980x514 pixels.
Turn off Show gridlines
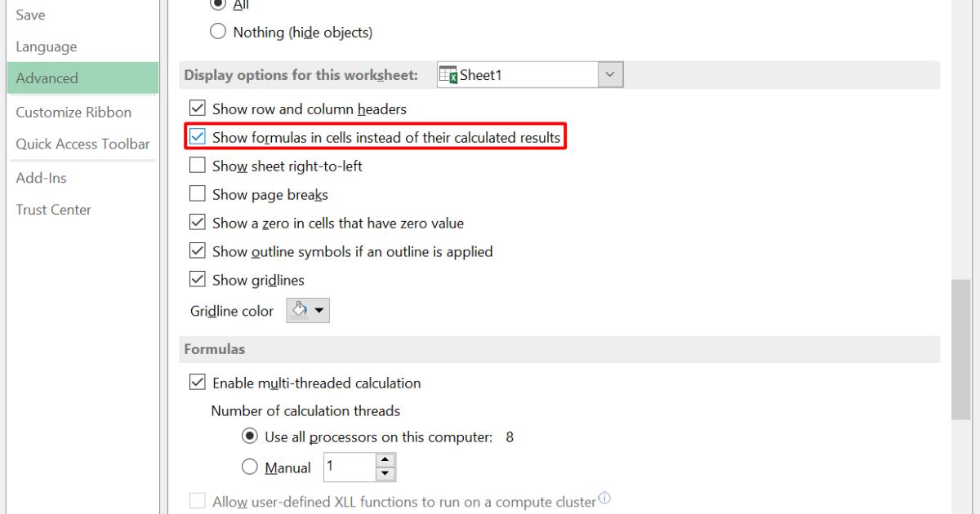pos(197,280)
